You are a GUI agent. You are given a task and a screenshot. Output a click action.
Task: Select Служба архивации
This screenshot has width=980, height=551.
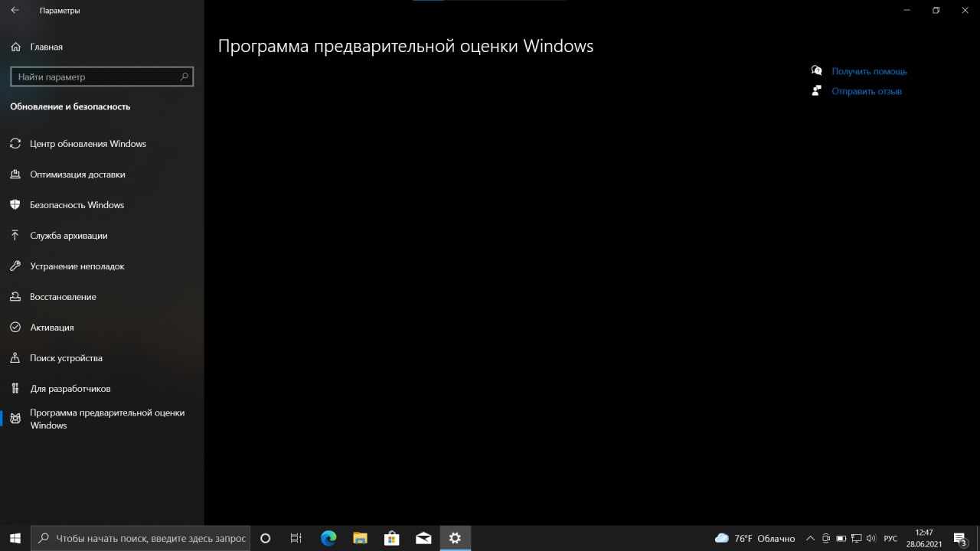coord(102,236)
